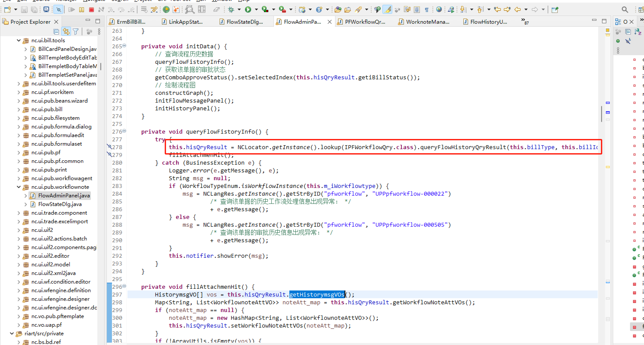Toggle Skip All Breakpoints button

tap(59, 10)
